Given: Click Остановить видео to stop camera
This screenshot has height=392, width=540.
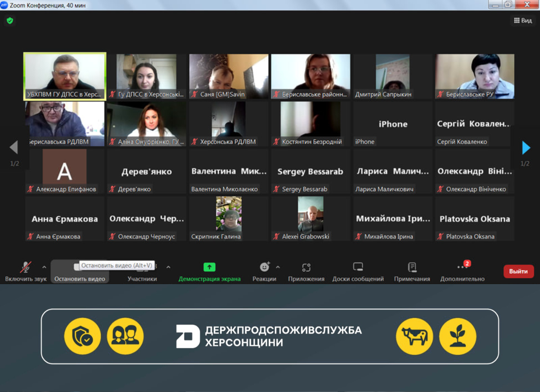Looking at the screenshot, I should pyautogui.click(x=80, y=271).
